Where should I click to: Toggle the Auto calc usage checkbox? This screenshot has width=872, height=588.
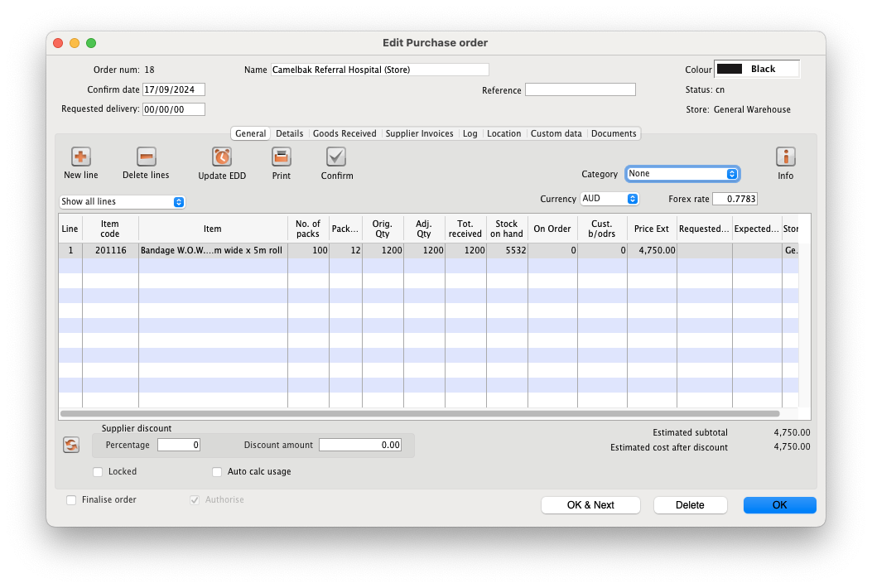[x=218, y=472]
